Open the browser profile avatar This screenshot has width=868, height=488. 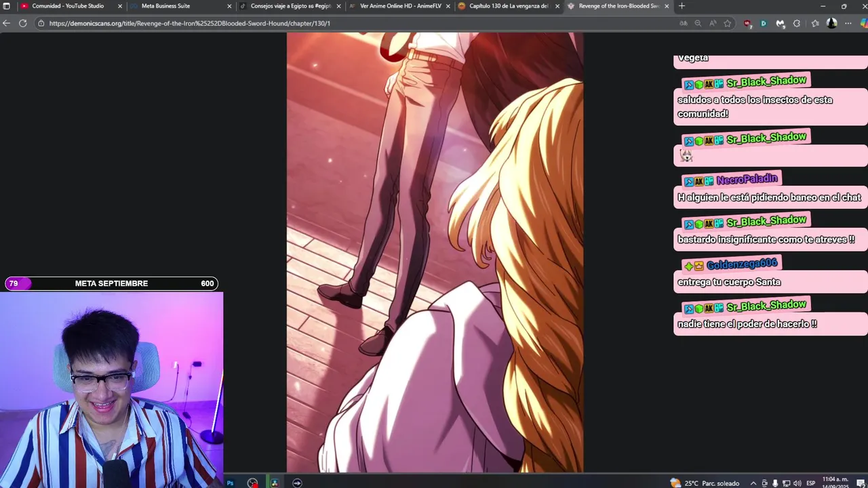832,23
